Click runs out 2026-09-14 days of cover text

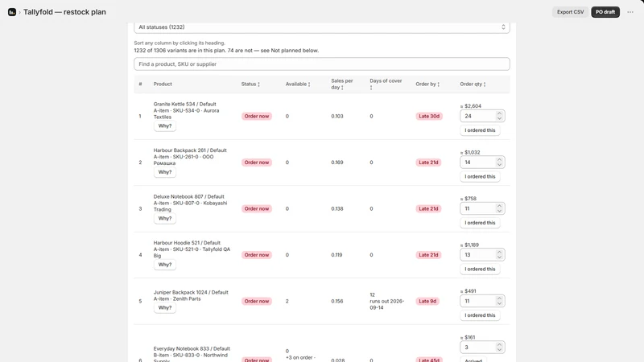pyautogui.click(x=387, y=305)
